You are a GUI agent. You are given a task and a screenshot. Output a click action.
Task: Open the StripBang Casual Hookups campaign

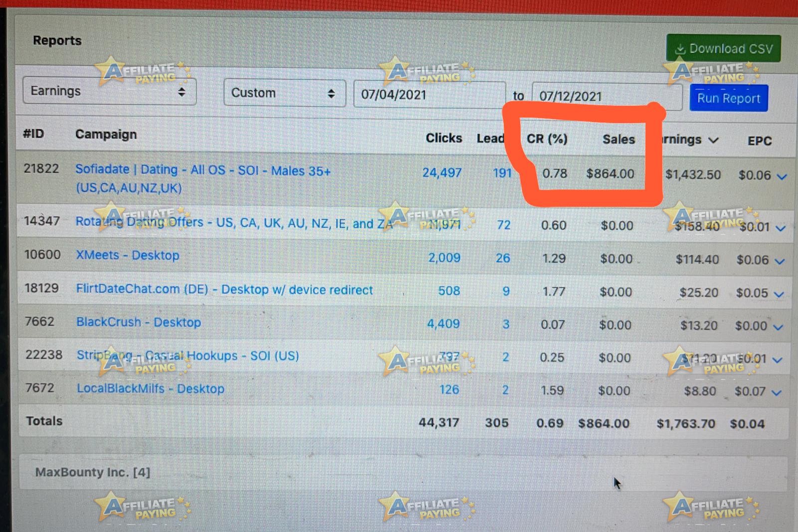pos(187,355)
